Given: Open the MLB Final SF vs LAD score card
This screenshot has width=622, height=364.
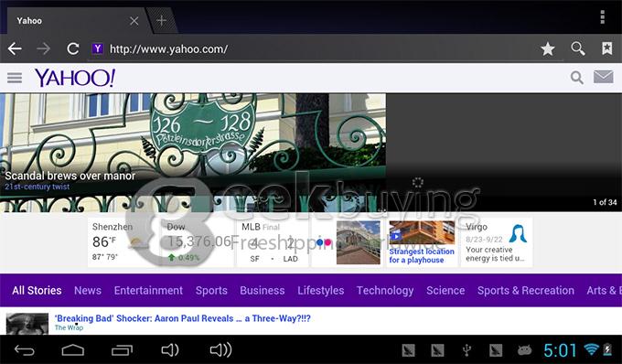Looking at the screenshot, I should [x=272, y=241].
